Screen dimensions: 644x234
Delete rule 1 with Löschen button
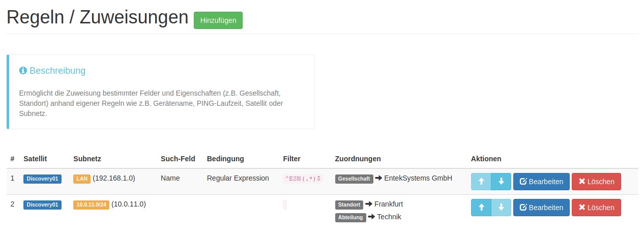coord(596,182)
